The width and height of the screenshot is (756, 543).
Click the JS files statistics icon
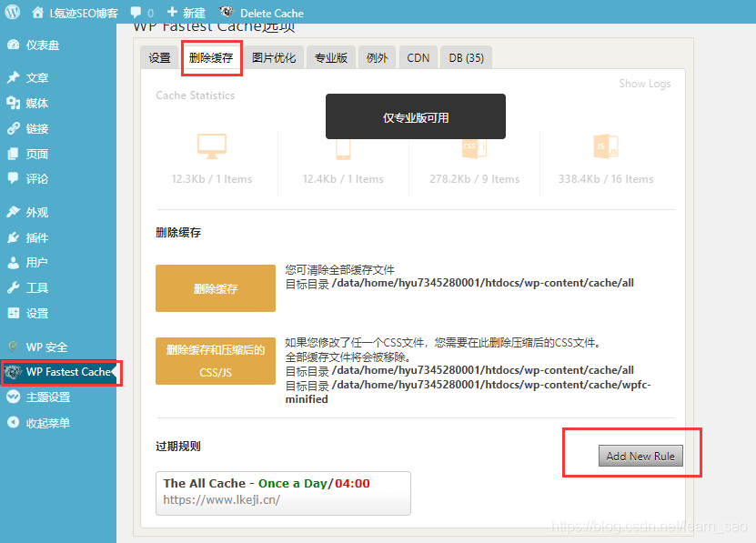click(606, 146)
